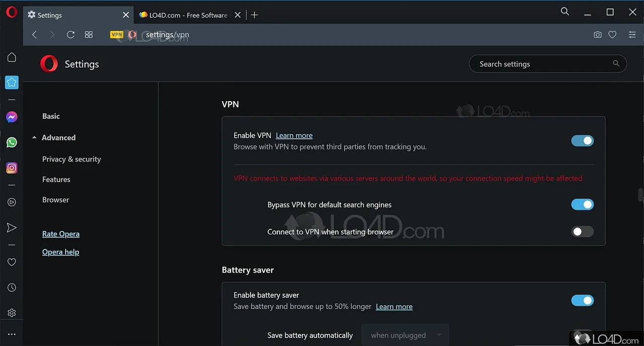Open the browser menu with the three dots
The width and height of the screenshot is (644, 346).
pos(12,333)
